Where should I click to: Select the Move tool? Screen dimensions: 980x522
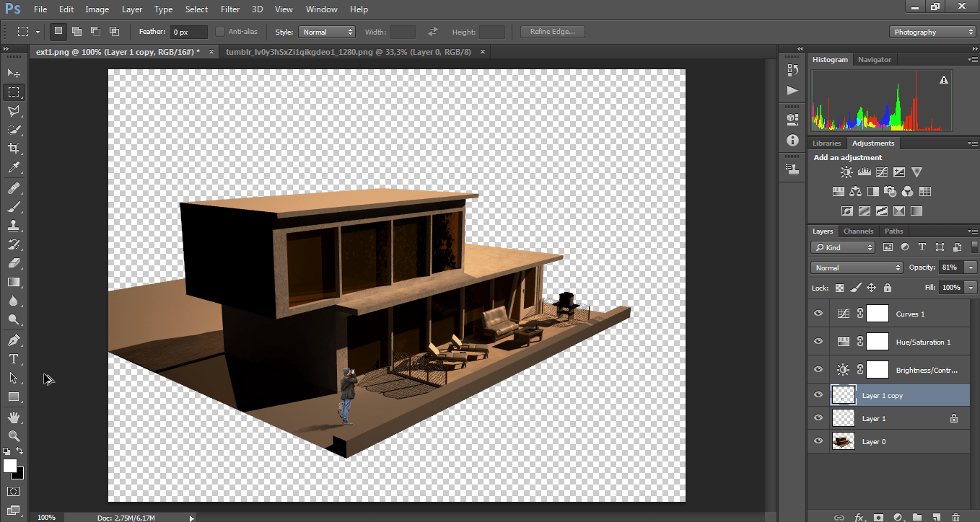(x=14, y=72)
